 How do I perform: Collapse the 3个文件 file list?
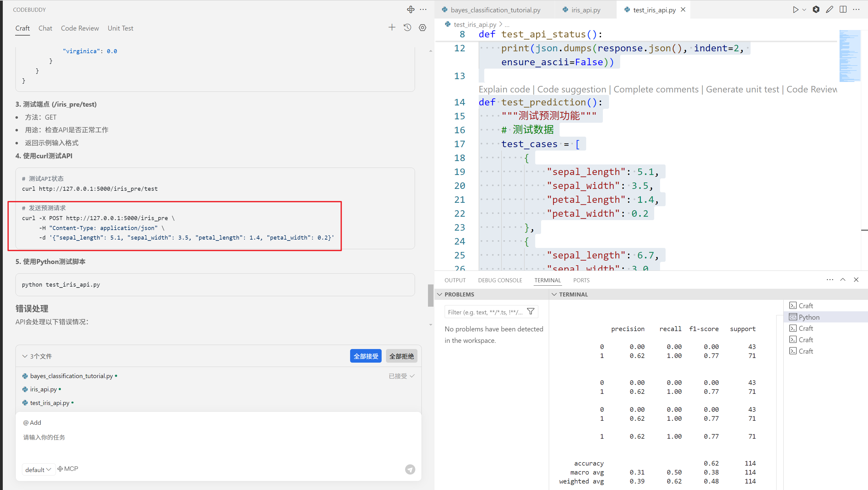click(25, 356)
